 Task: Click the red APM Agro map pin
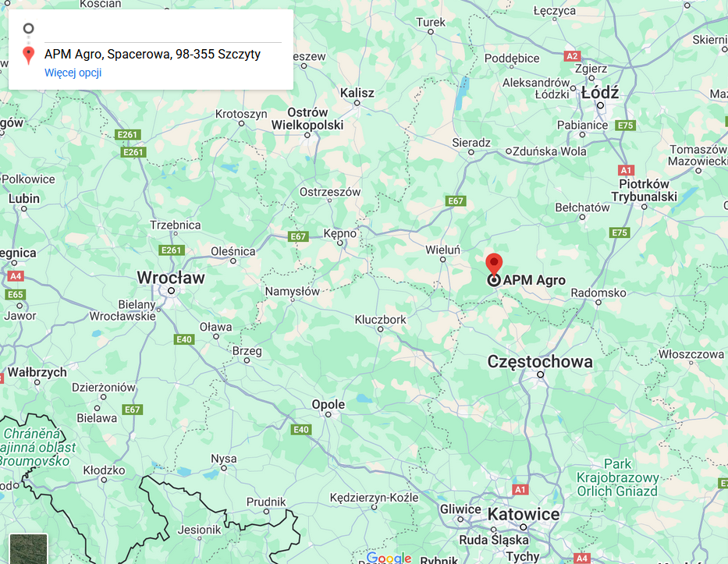coord(494,265)
